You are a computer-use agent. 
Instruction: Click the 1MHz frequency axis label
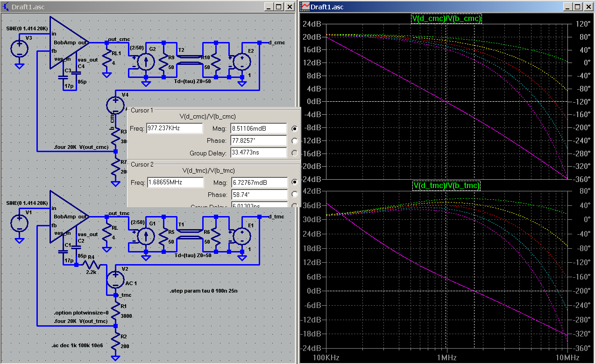click(x=446, y=357)
